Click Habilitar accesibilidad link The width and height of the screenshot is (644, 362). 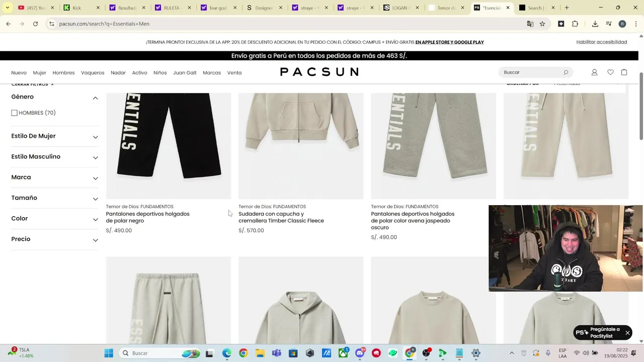[602, 42]
